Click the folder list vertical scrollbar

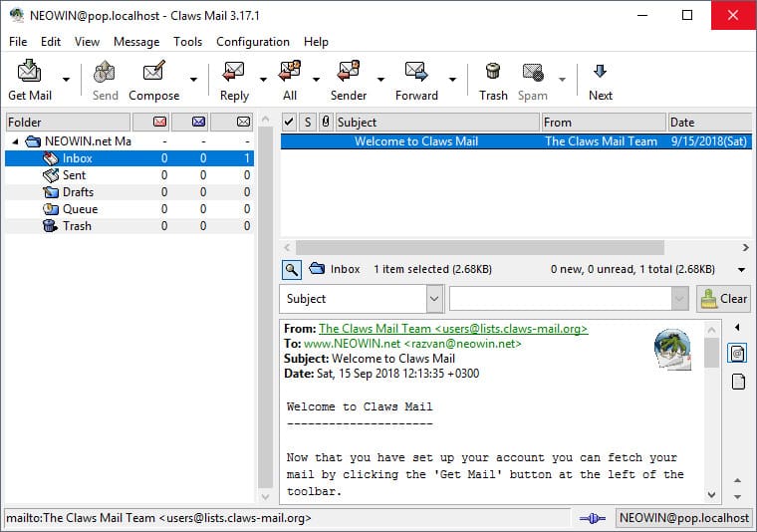tap(265, 308)
